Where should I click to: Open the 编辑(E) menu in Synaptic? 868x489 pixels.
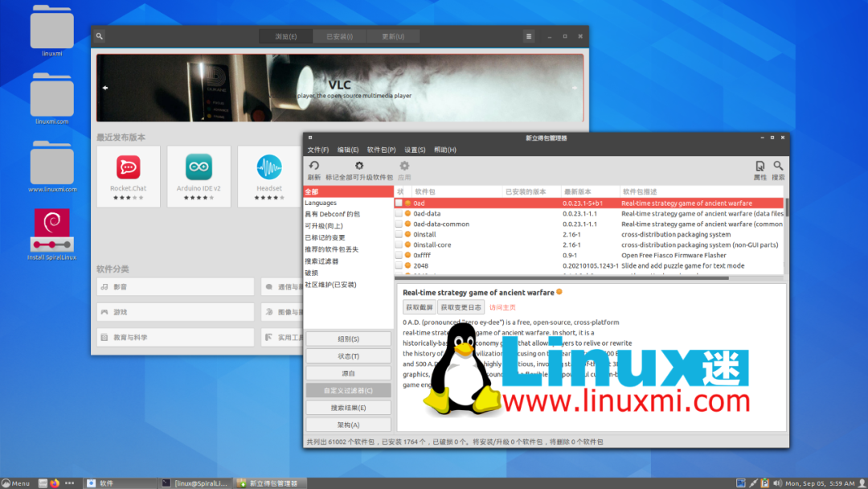[x=348, y=150]
